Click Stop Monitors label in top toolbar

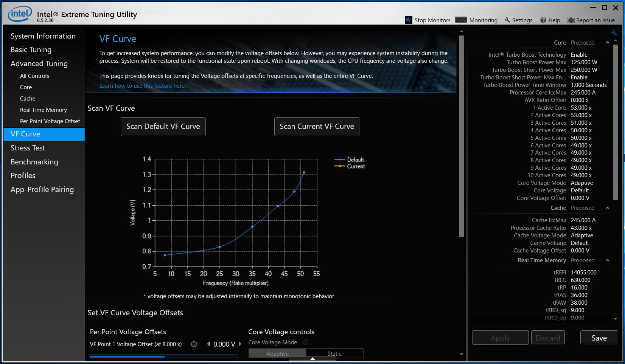(x=432, y=20)
